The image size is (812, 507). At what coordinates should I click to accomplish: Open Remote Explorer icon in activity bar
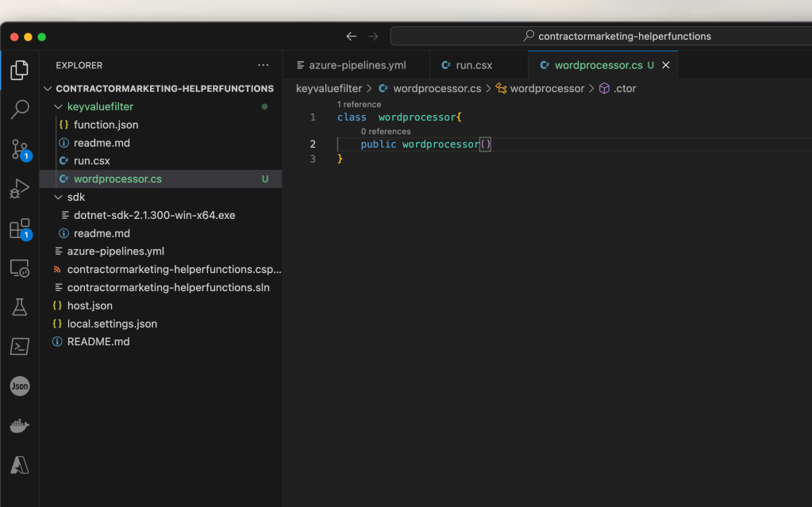[x=19, y=268]
